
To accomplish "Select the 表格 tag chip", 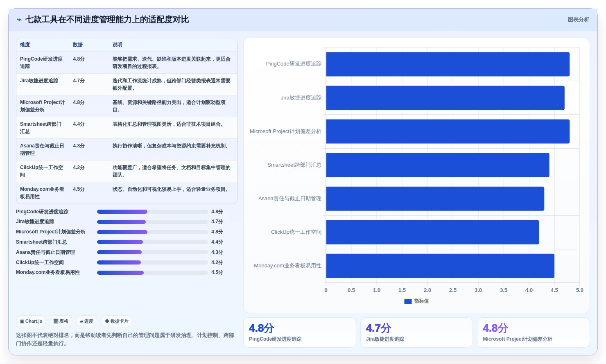I will (x=61, y=321).
